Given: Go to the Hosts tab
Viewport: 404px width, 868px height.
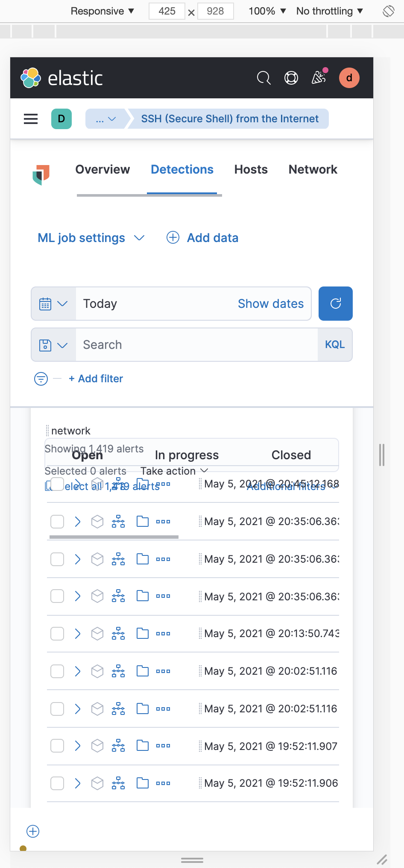Looking at the screenshot, I should 251,169.
